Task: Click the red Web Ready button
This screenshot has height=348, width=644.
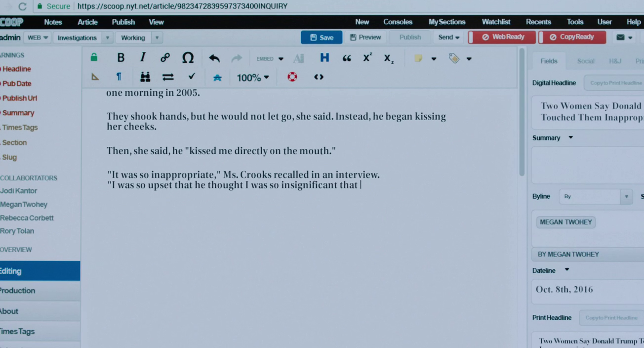Action: (502, 37)
